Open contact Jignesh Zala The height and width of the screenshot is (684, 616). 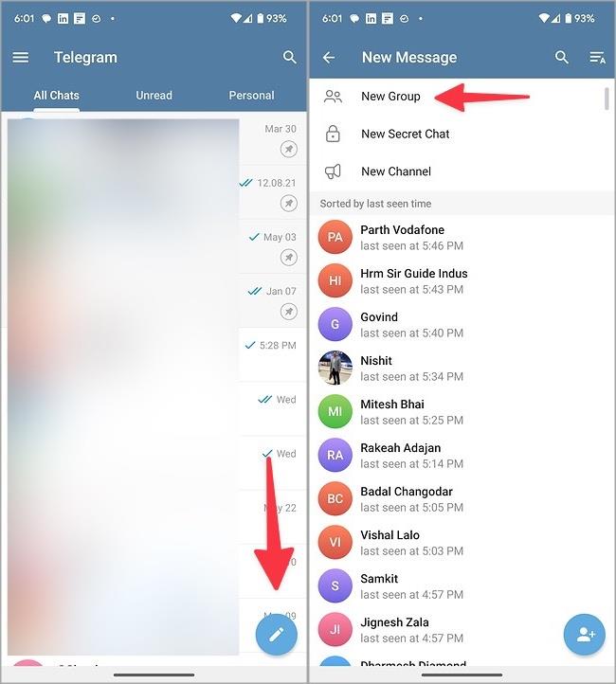[462, 629]
